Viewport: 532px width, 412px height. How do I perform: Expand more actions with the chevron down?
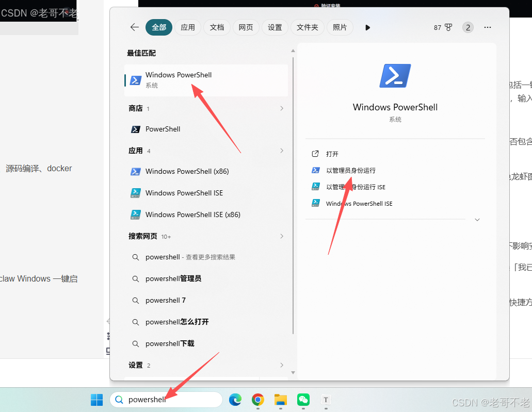(x=477, y=220)
